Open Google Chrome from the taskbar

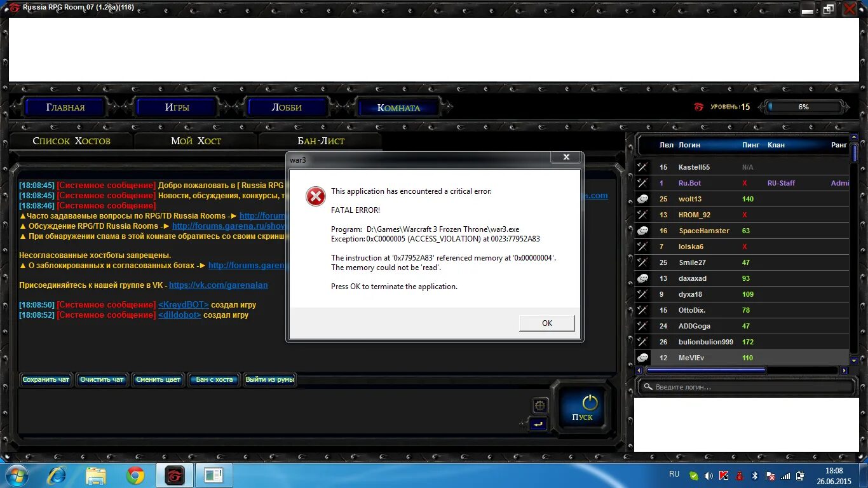point(135,475)
